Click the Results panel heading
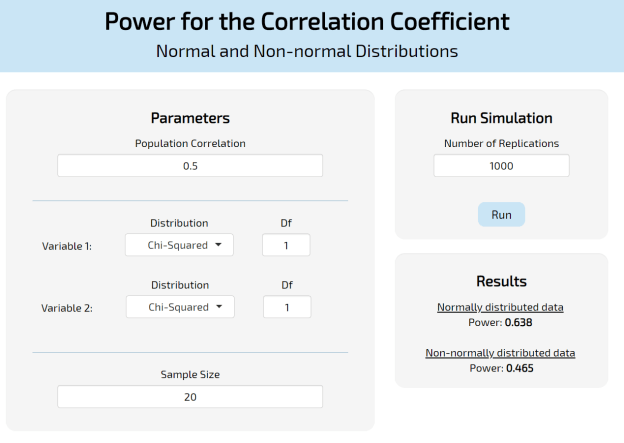Image resolution: width=624 pixels, height=443 pixels. coord(501,281)
